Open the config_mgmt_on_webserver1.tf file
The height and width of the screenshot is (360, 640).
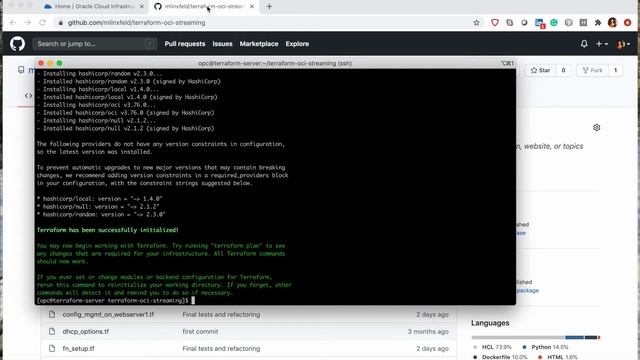point(108,314)
